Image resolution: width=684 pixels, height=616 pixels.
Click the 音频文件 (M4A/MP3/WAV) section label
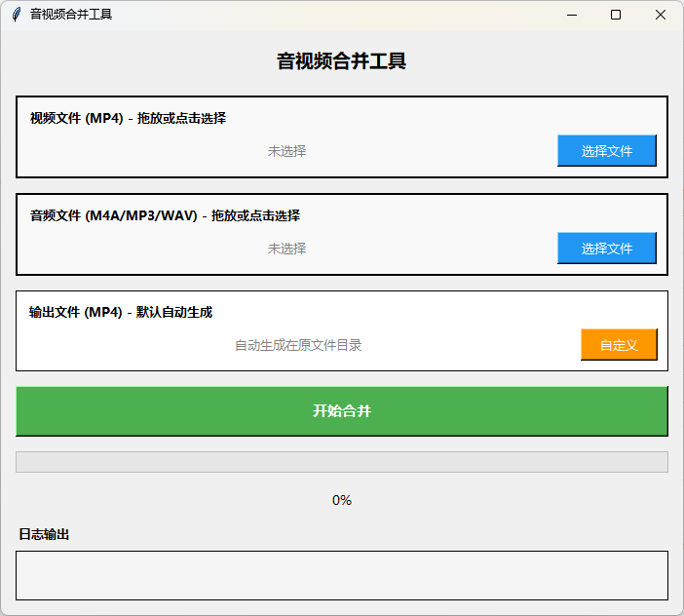(x=165, y=215)
